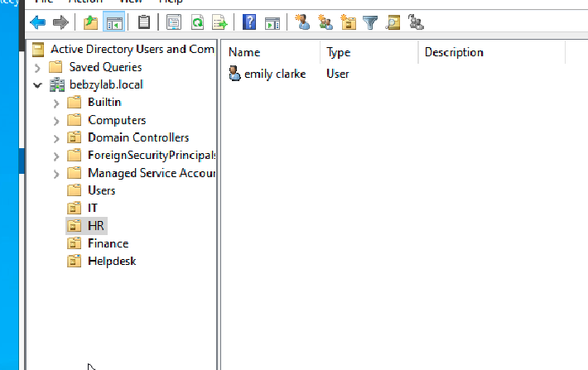Select the Computers container
This screenshot has width=588, height=370.
point(117,120)
